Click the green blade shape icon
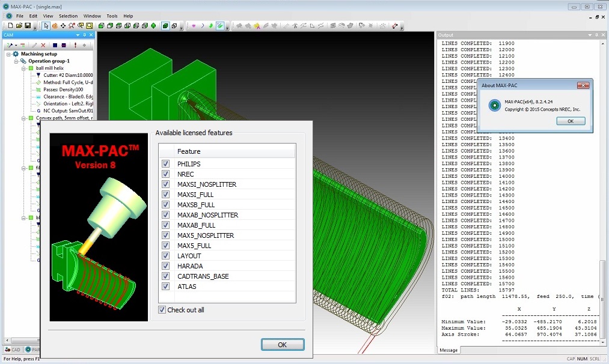Image resolution: width=609 pixels, height=364 pixels. pyautogui.click(x=211, y=26)
